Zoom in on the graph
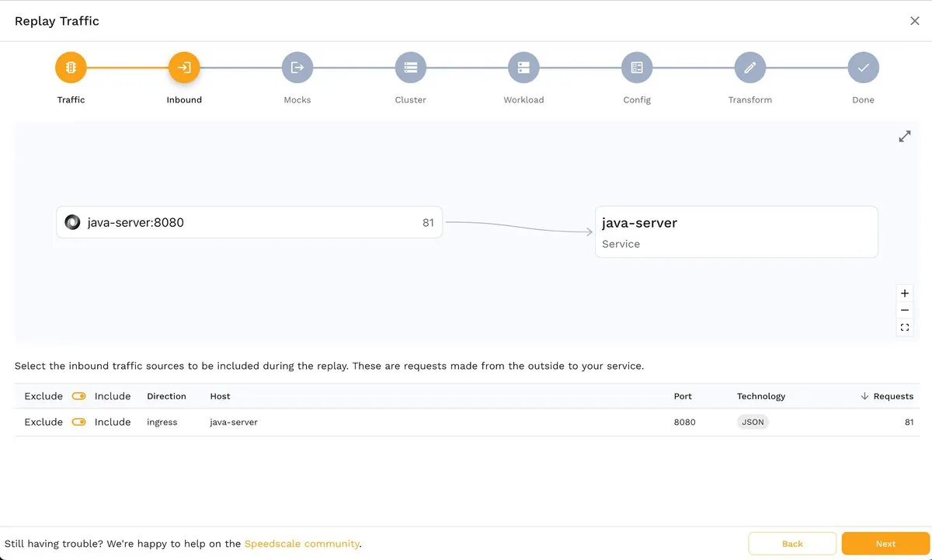Screen dimensions: 932x560 (x=905, y=294)
